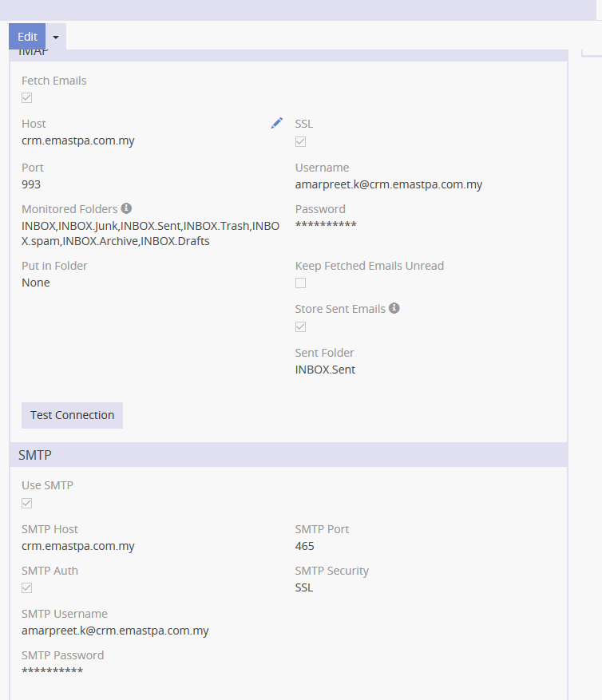
Task: Open the dropdown arrow beside Edit
Action: click(56, 38)
